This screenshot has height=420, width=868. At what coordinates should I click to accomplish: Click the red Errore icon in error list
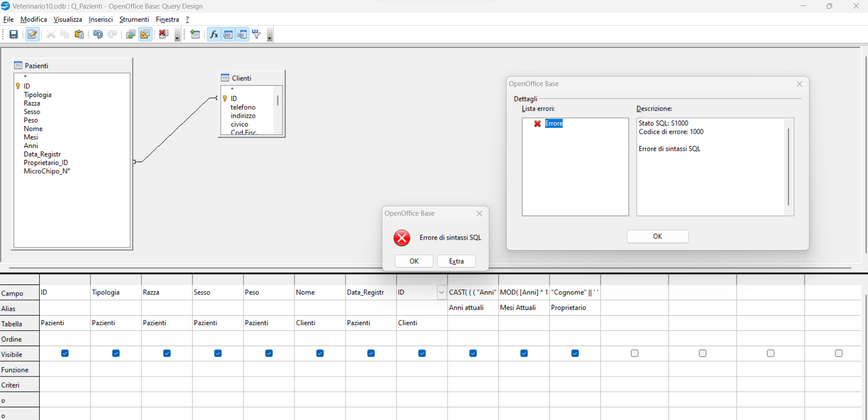coord(537,124)
